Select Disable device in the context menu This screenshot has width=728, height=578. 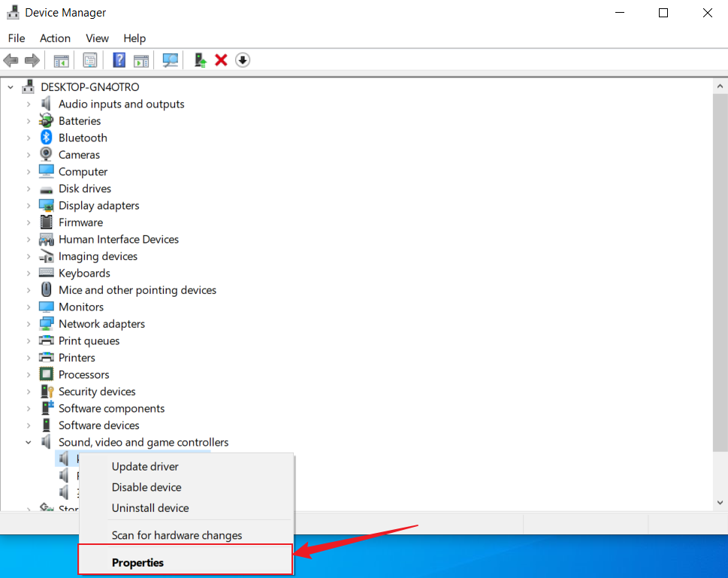click(x=147, y=487)
